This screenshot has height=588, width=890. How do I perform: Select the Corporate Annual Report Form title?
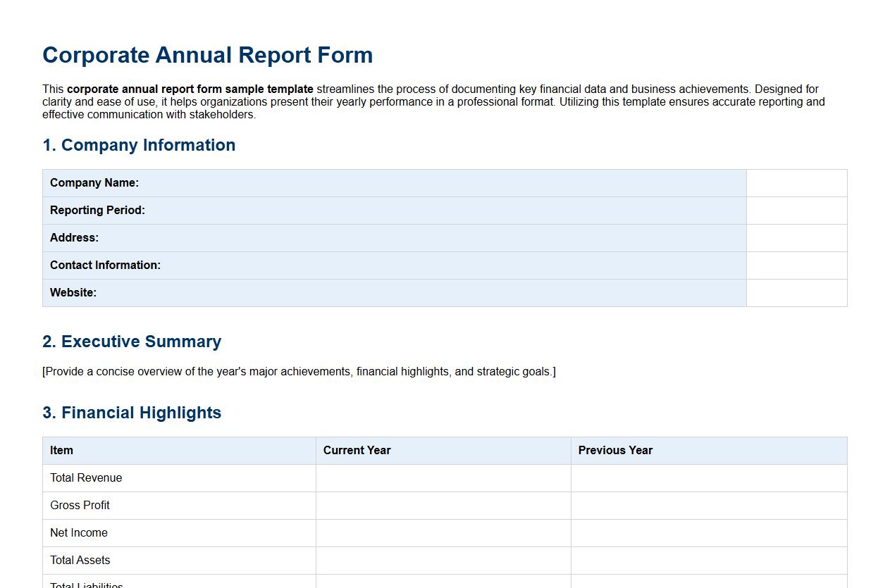pyautogui.click(x=208, y=55)
